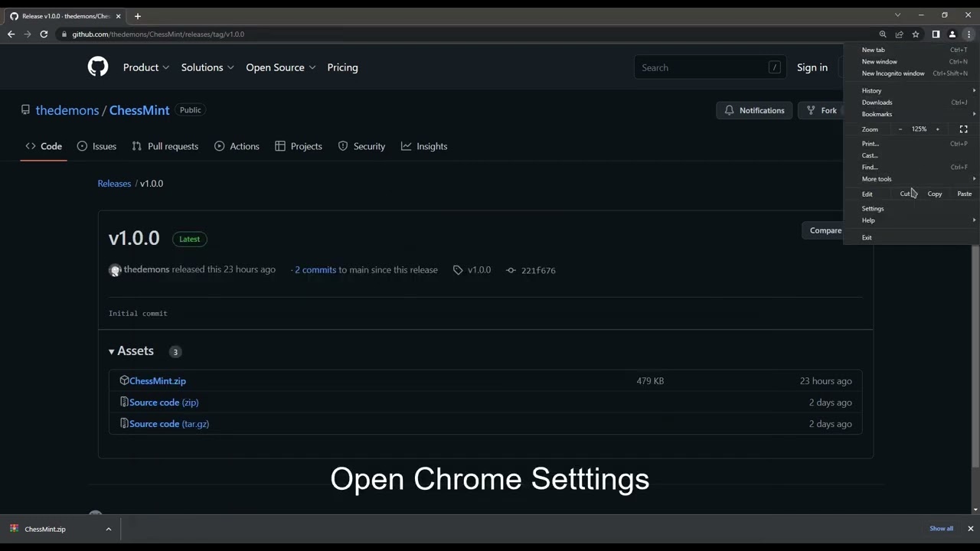The image size is (980, 551).
Task: Click the thedemons user avatar
Action: pos(115,270)
